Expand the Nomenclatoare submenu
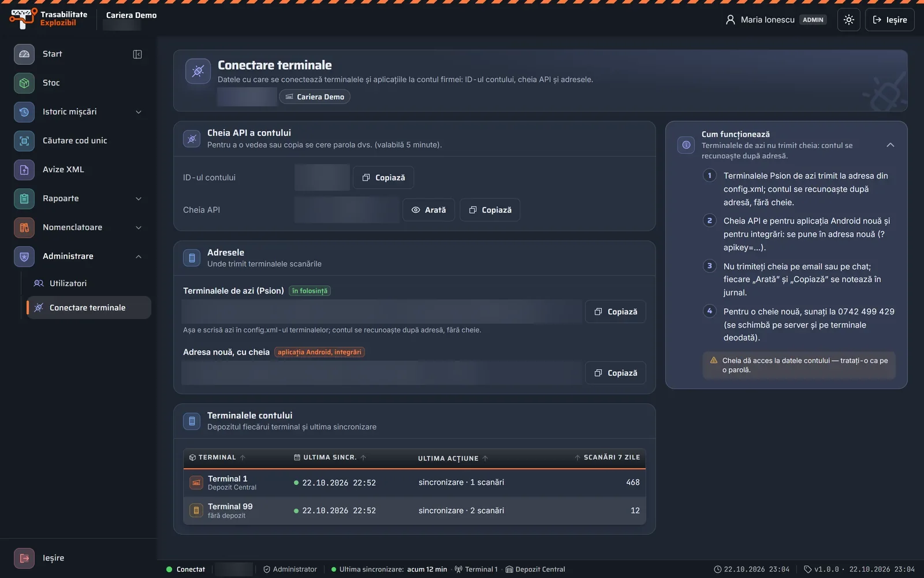 click(x=79, y=227)
